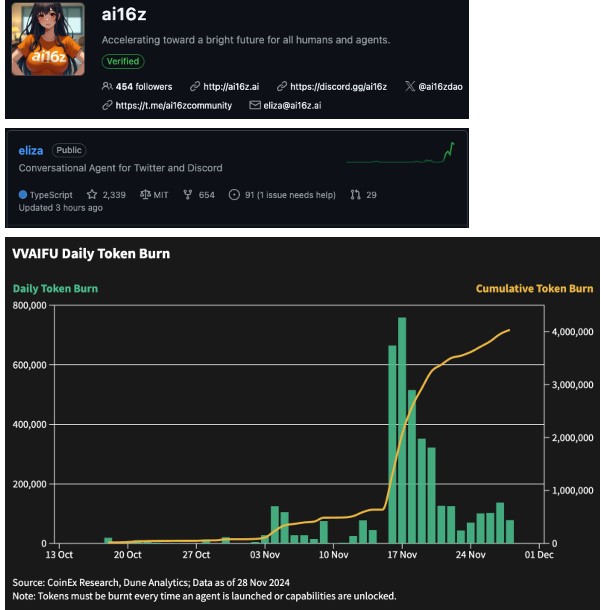The height and width of the screenshot is (610, 601).
Task: Open the eliza repository link
Action: (x=31, y=150)
